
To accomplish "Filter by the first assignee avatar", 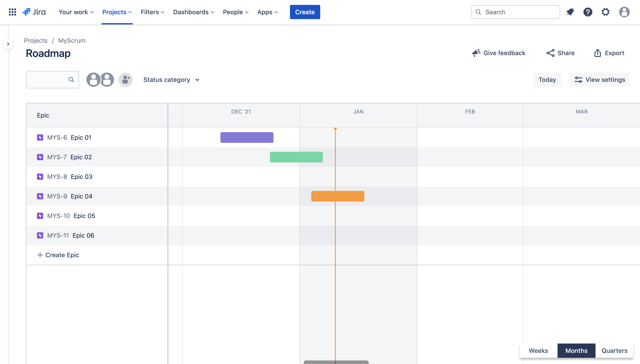I will (93, 80).
